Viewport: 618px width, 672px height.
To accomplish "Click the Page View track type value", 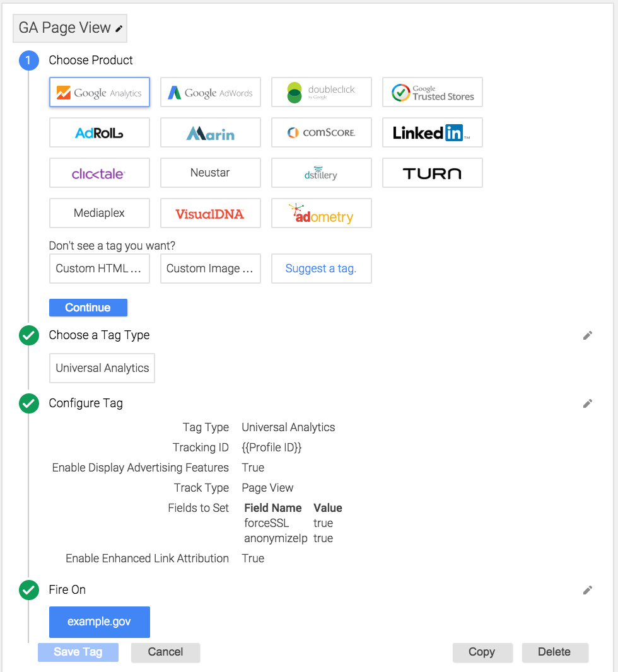I will tap(267, 488).
